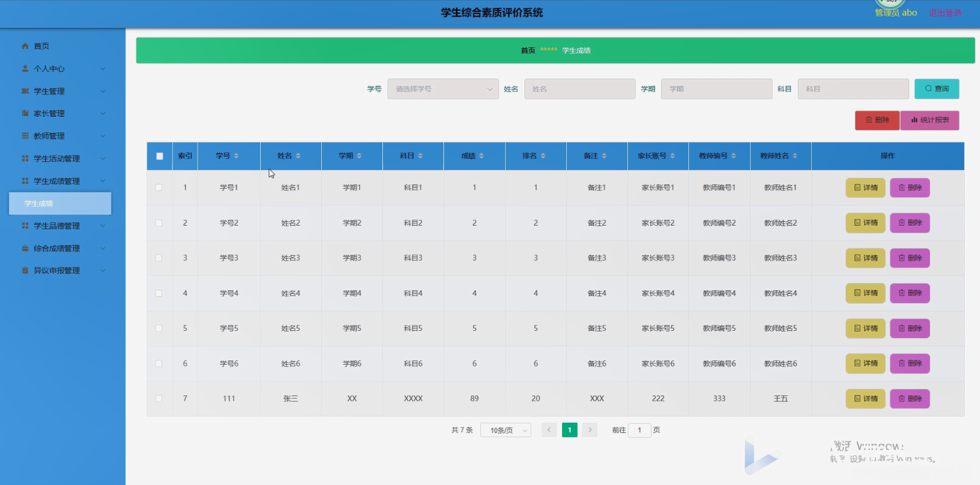Image resolution: width=980 pixels, height=485 pixels.
Task: Open the 异议申报管理 menu label
Action: coord(57,270)
